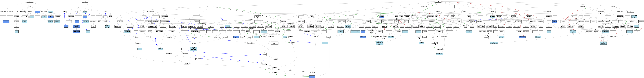644x78 pixels.
Task: Click 'positive regulation of fibroblast proliferation' node
Action: tap(341, 31)
